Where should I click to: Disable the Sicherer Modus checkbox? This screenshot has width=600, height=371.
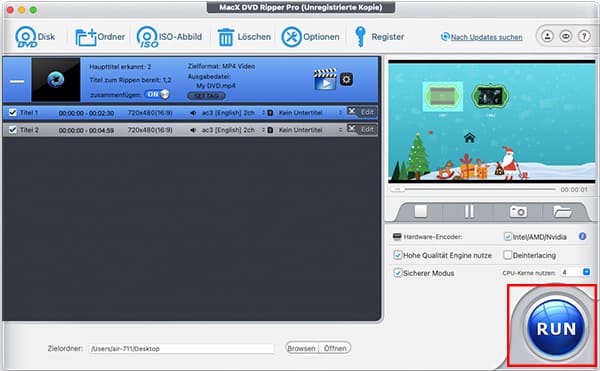point(398,273)
